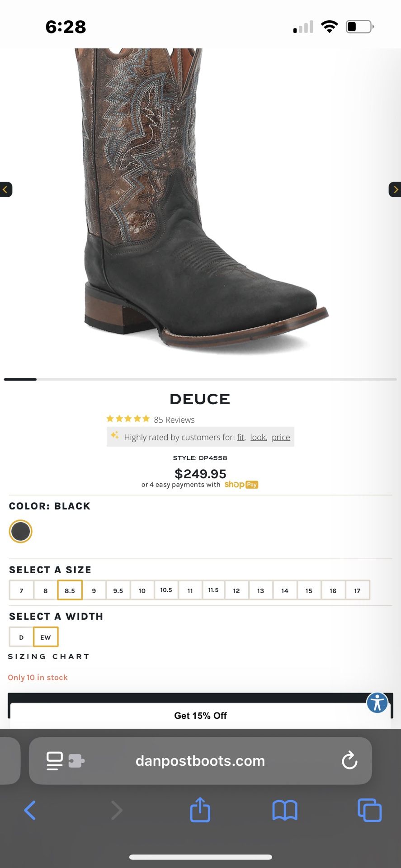Reload the page using the refresh icon

pyautogui.click(x=349, y=761)
